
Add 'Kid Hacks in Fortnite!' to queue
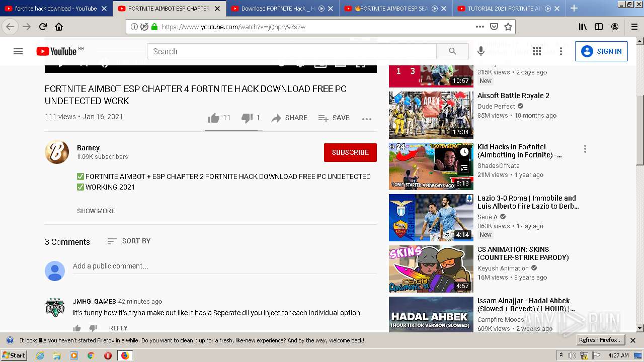click(464, 168)
